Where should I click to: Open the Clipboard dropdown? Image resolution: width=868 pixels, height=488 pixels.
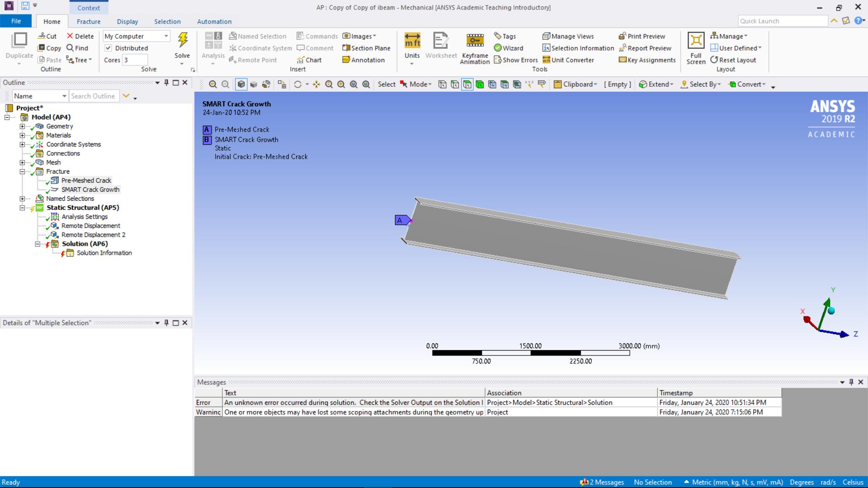point(576,84)
